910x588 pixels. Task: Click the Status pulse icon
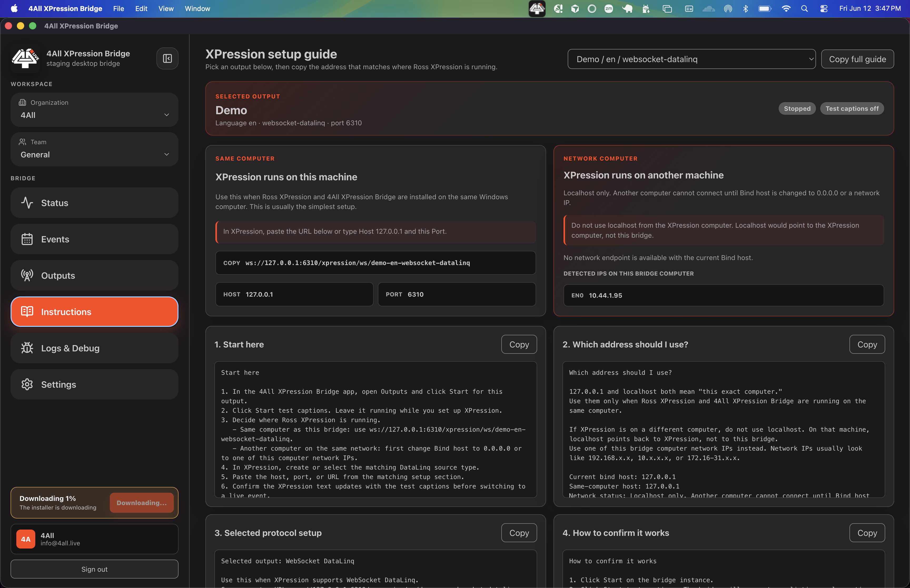point(27,203)
